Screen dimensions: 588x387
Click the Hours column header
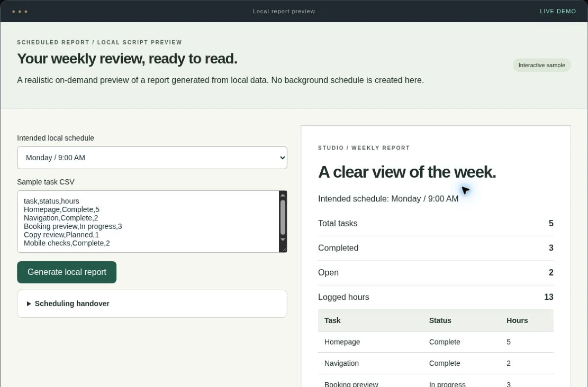(517, 320)
